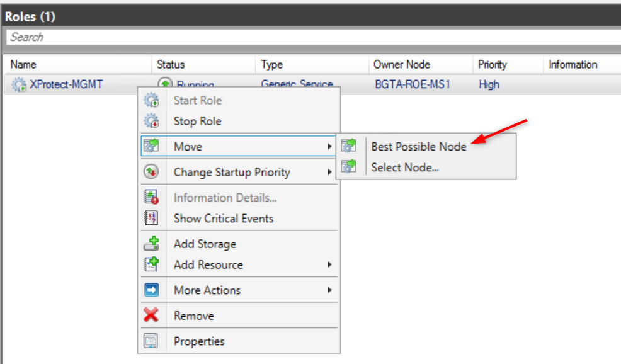Image resolution: width=621 pixels, height=364 pixels.
Task: Click the XProtect-MGMT role gear icon
Action: click(19, 85)
